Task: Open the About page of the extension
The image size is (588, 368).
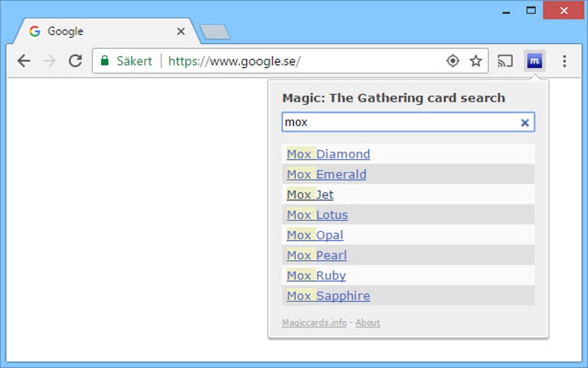Action: [367, 322]
